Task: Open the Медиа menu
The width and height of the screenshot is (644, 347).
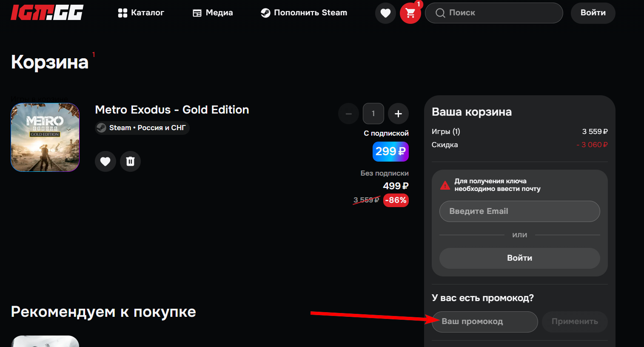Action: (x=213, y=13)
